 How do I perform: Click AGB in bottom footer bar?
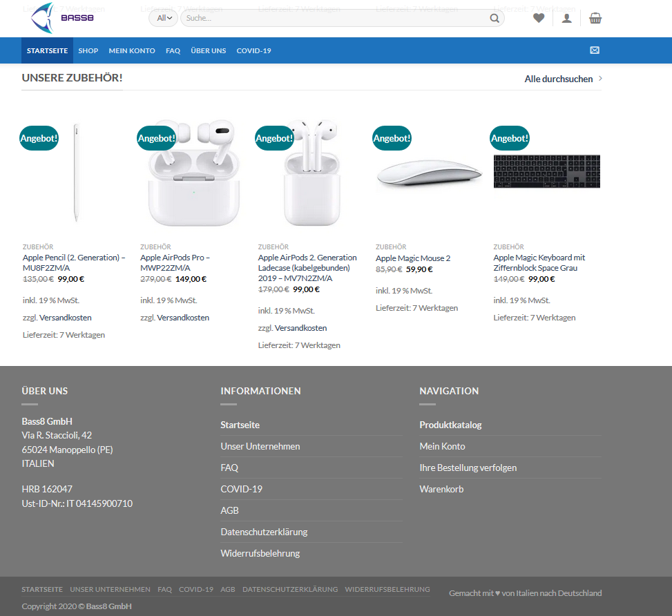coord(228,590)
